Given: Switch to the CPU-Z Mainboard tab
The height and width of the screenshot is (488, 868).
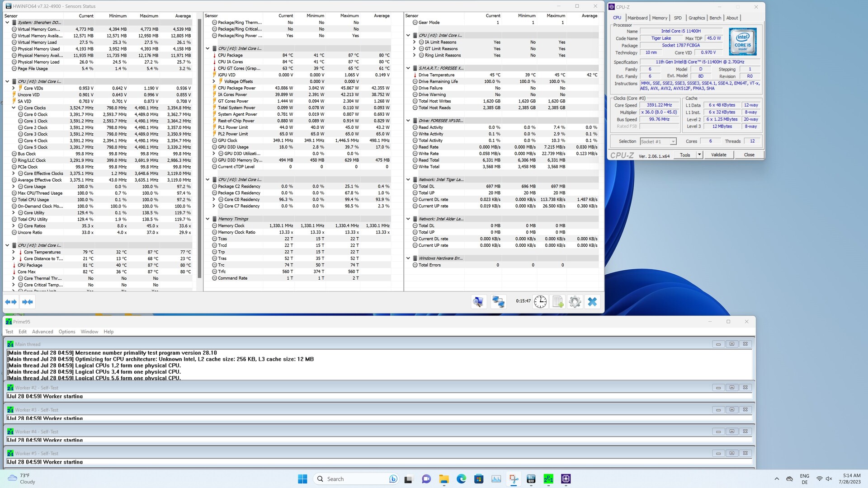Looking at the screenshot, I should [637, 18].
